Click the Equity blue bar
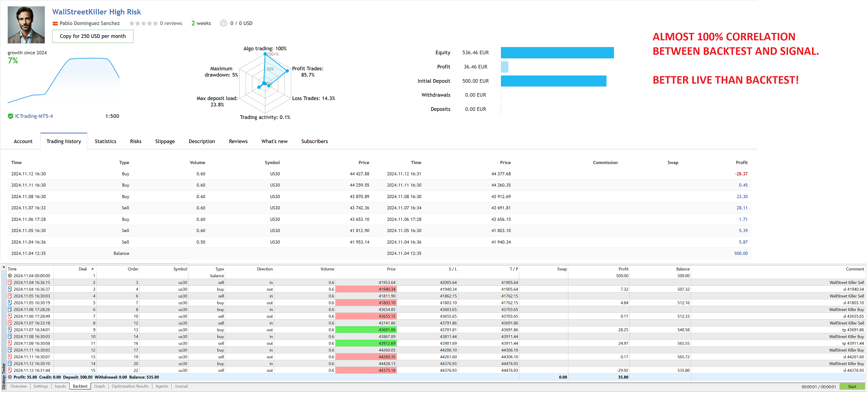 (557, 53)
